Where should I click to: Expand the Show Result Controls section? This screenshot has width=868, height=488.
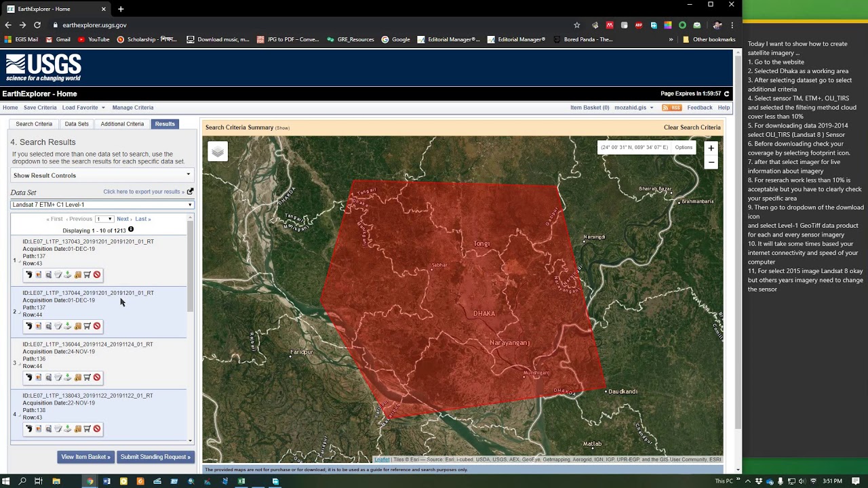point(102,176)
